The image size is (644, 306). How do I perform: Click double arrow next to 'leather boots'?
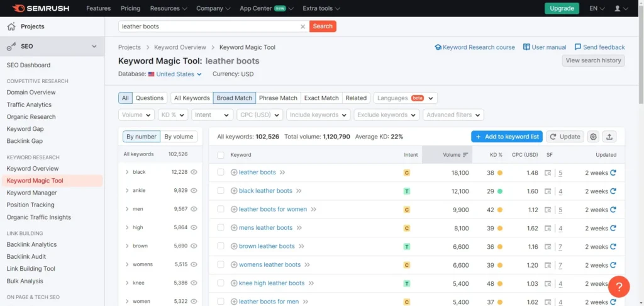click(282, 173)
